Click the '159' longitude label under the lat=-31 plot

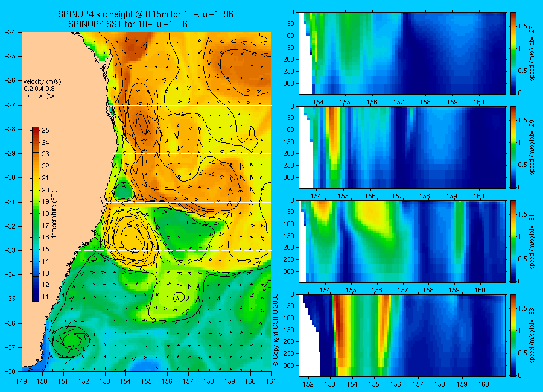454,290
